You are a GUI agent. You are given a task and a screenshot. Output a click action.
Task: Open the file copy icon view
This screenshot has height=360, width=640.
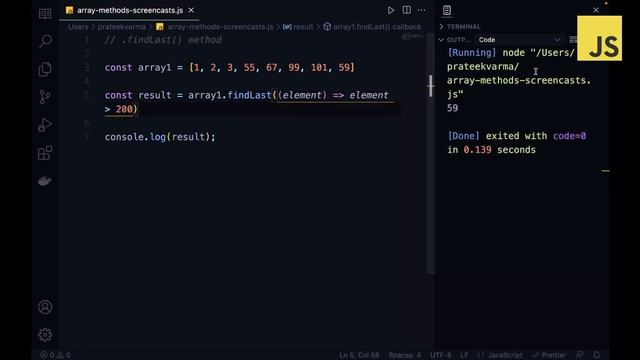tap(45, 69)
